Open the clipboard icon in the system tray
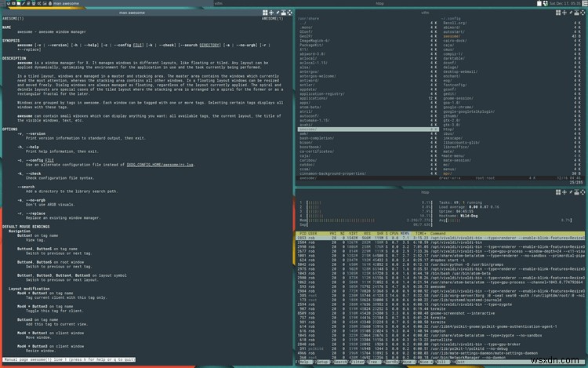 coord(539,3)
